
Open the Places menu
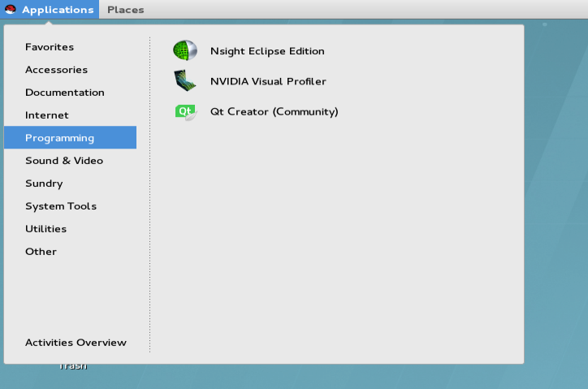[126, 10]
